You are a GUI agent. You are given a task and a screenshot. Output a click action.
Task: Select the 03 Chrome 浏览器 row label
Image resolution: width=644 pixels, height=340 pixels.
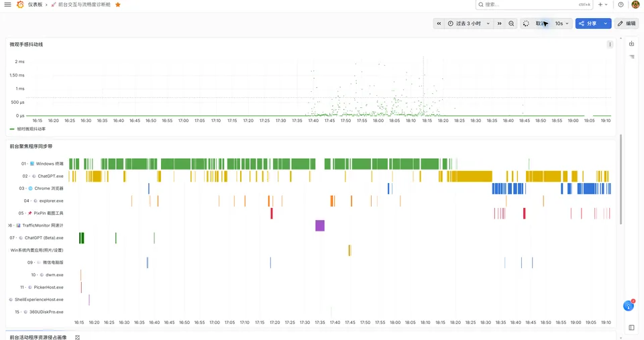(41, 188)
